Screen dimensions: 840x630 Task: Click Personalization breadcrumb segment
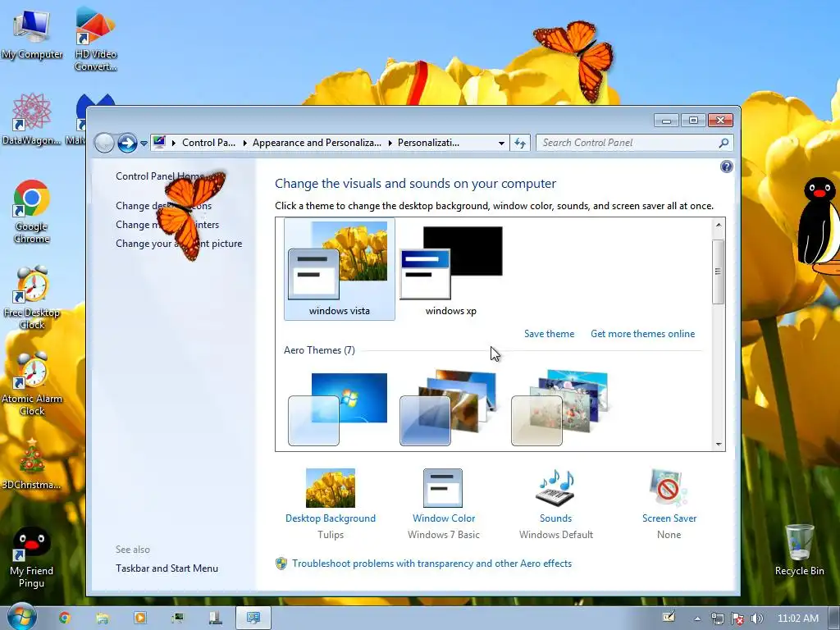click(x=428, y=143)
